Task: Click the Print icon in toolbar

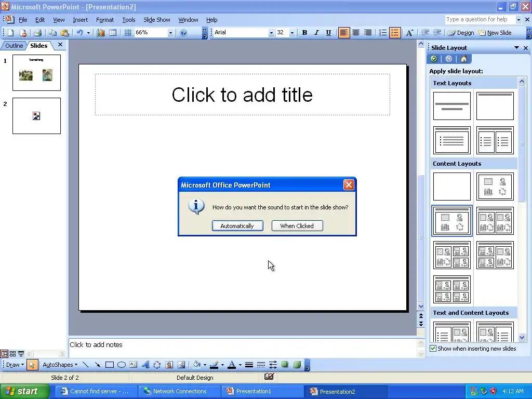Action: pos(37,33)
